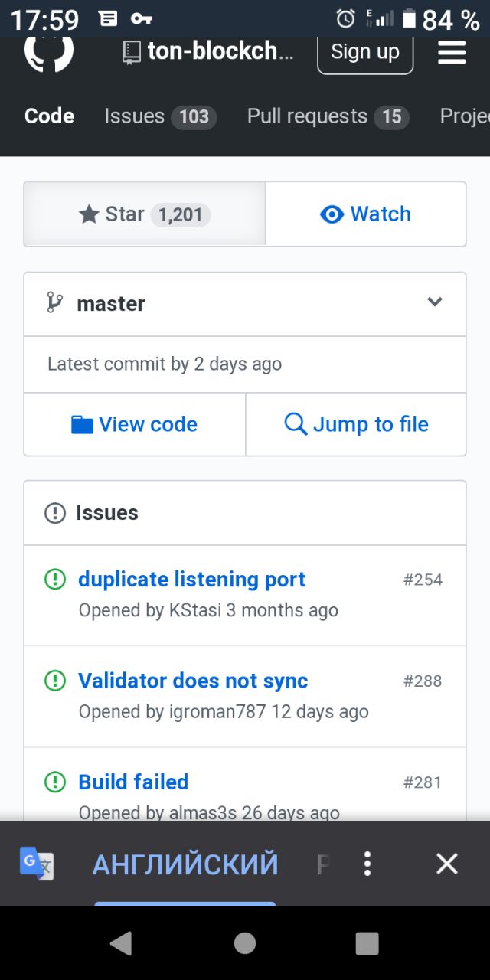The width and height of the screenshot is (490, 980).
Task: Tap the Latest commit by 2 days ago text
Action: (x=165, y=364)
